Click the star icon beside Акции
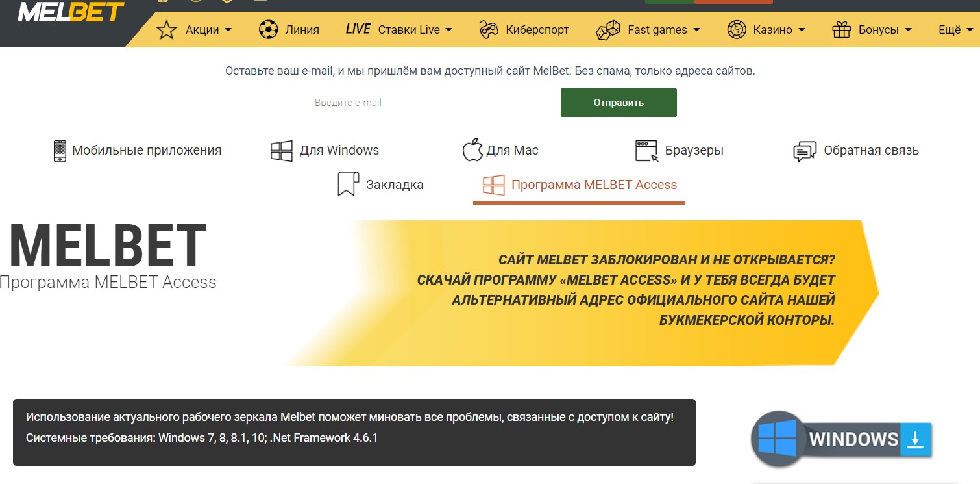The image size is (980, 484). pos(167,30)
